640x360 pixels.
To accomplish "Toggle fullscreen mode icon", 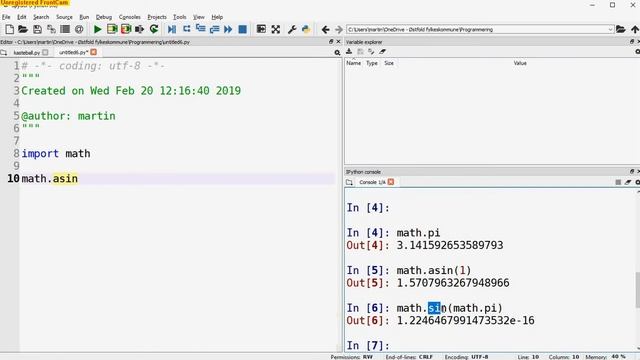I will (x=276, y=29).
